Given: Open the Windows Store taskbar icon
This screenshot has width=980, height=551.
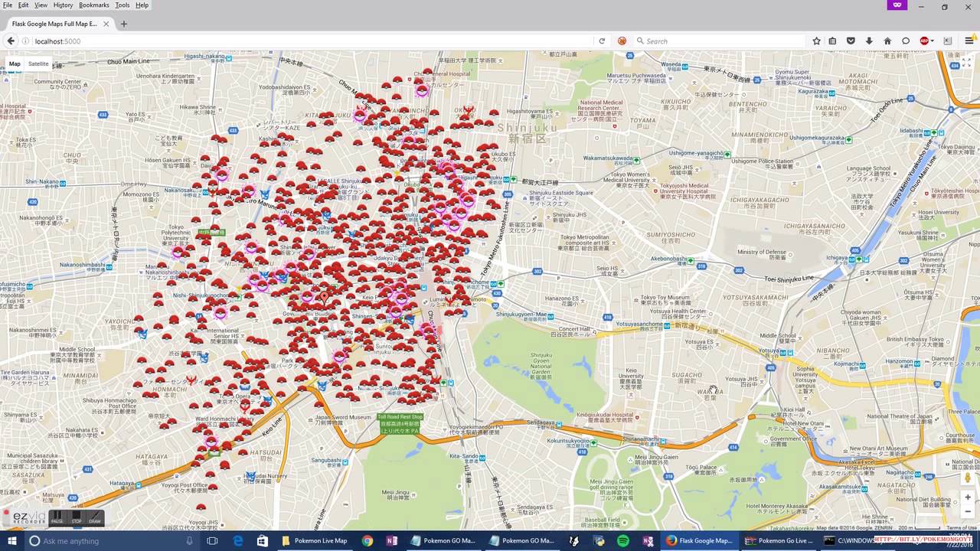Looking at the screenshot, I should pyautogui.click(x=263, y=541).
